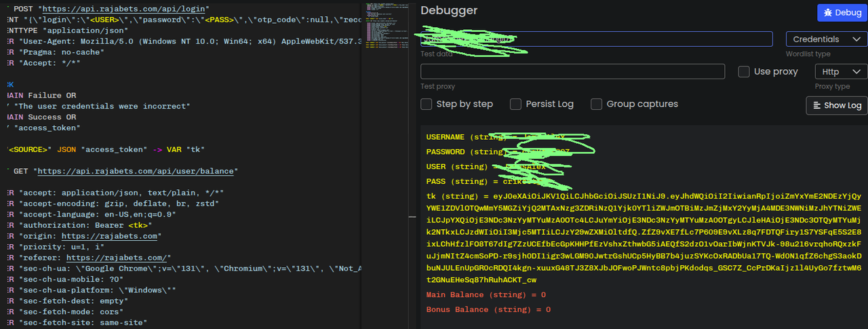Click the list icon beside Show Log
Screen dimensions: 868x329
817,105
